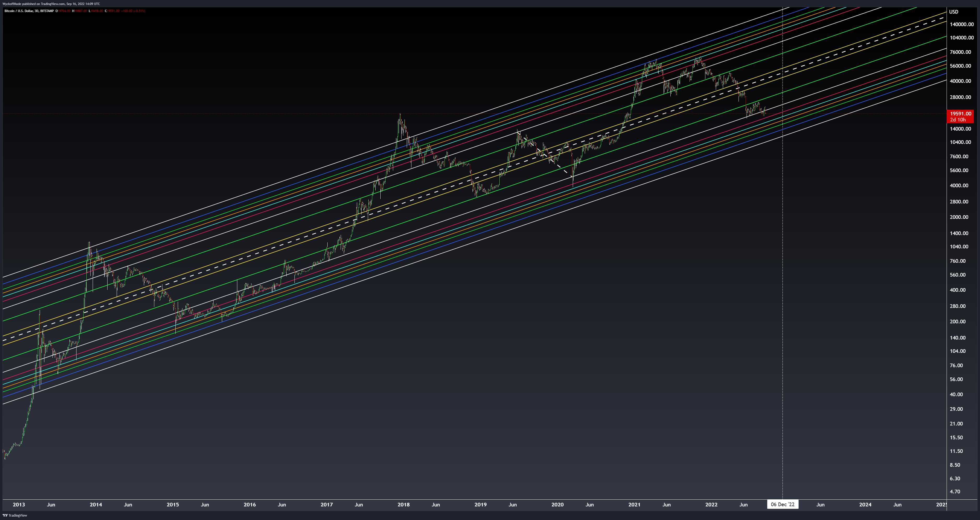The height and width of the screenshot is (520, 980).
Task: Click the 40000.00 price axis label
Action: (960, 81)
